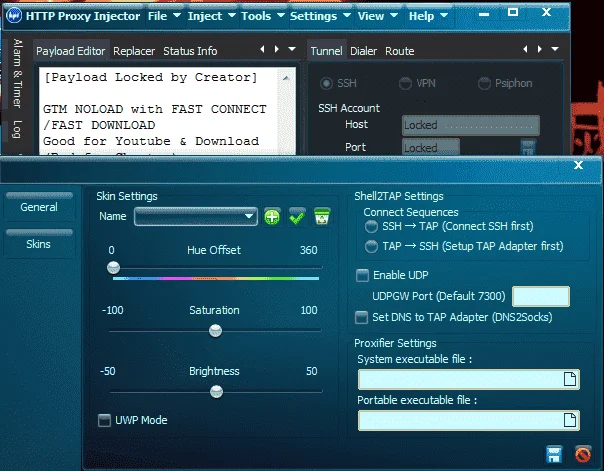The width and height of the screenshot is (604, 471).
Task: Open the Log side tab
Action: pos(17,129)
